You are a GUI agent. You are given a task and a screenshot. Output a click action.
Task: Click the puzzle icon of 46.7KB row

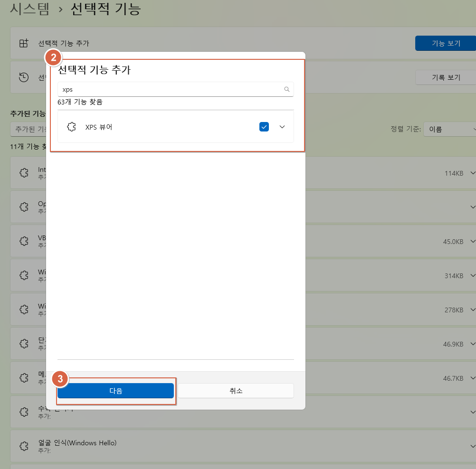pos(24,378)
